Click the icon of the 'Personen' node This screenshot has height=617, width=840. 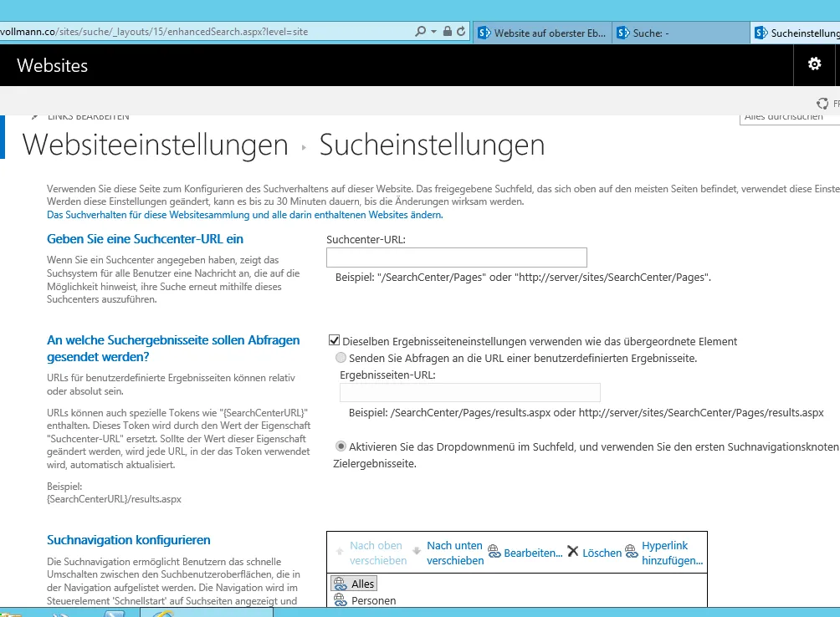pos(341,600)
